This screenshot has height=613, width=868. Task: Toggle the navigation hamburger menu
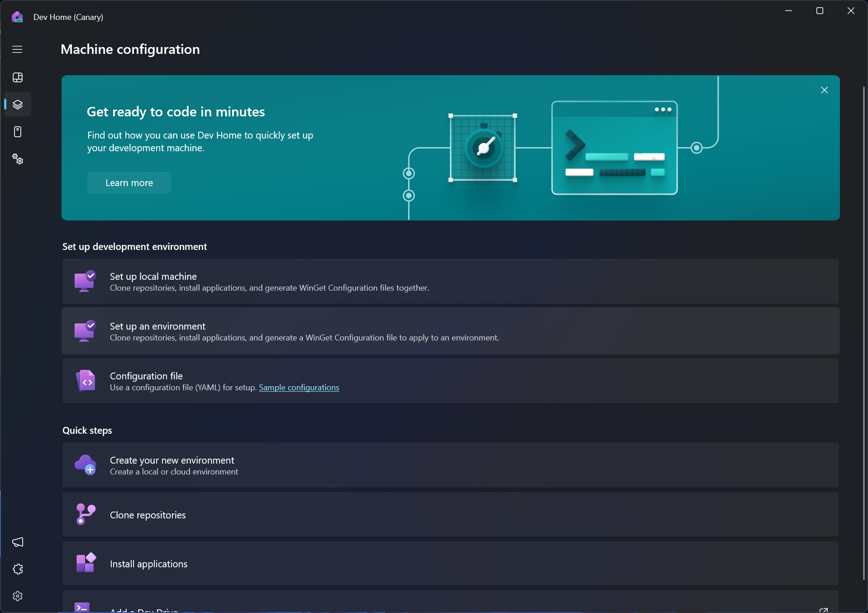[x=17, y=49]
